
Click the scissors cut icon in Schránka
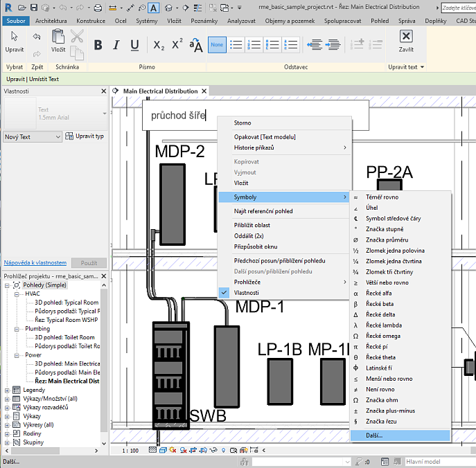coord(76,37)
